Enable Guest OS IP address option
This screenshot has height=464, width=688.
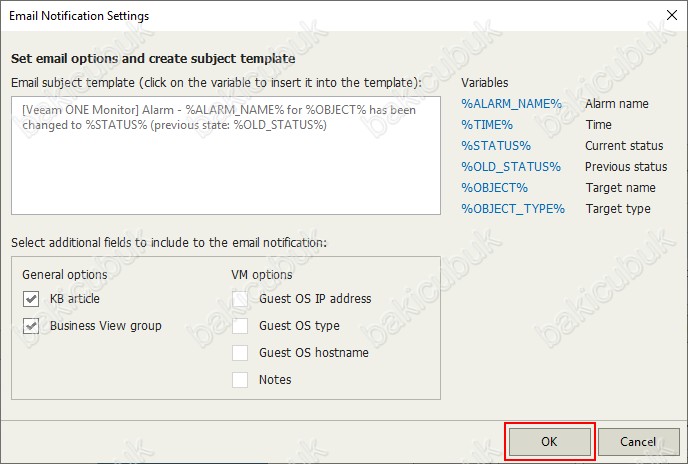[x=240, y=299]
